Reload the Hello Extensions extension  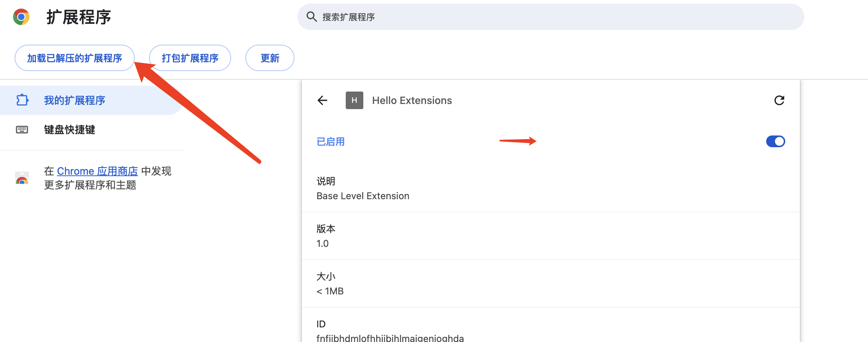779,100
